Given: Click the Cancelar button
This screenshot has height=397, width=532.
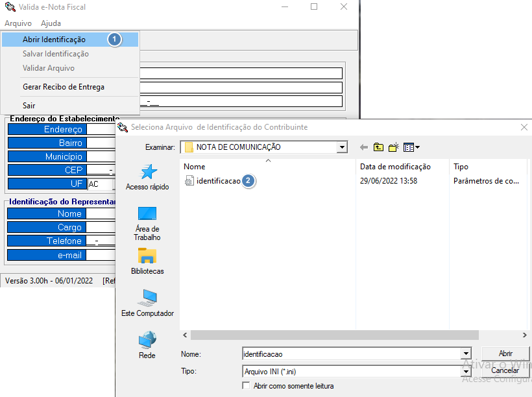Looking at the screenshot, I should pos(505,370).
